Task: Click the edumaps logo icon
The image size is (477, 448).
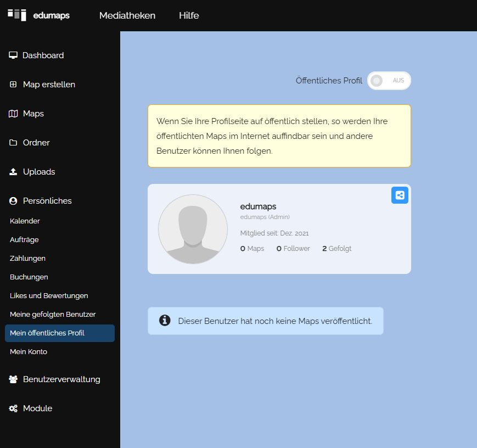Action: coord(17,15)
